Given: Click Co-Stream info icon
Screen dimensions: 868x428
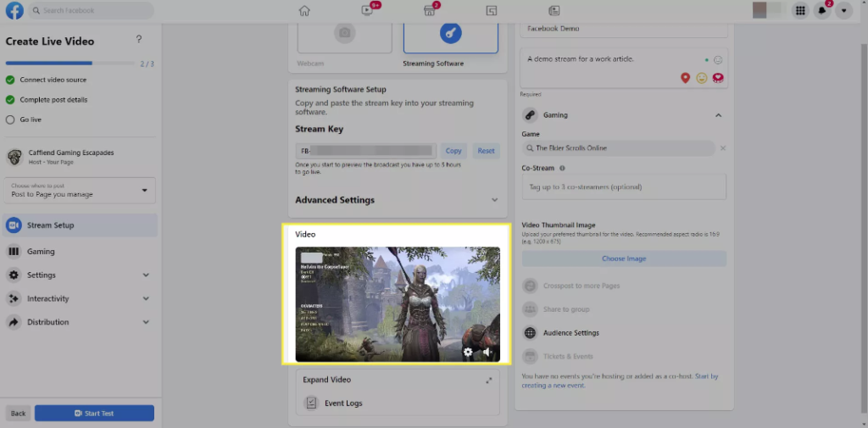Looking at the screenshot, I should point(562,169).
